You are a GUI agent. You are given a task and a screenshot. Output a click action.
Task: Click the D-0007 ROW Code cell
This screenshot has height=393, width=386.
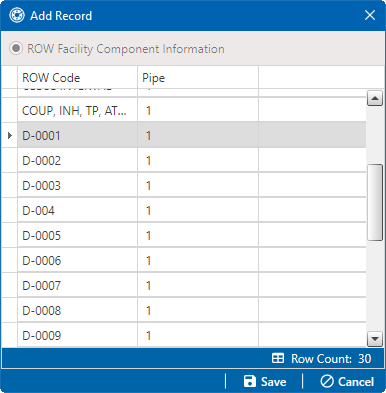coord(77,285)
